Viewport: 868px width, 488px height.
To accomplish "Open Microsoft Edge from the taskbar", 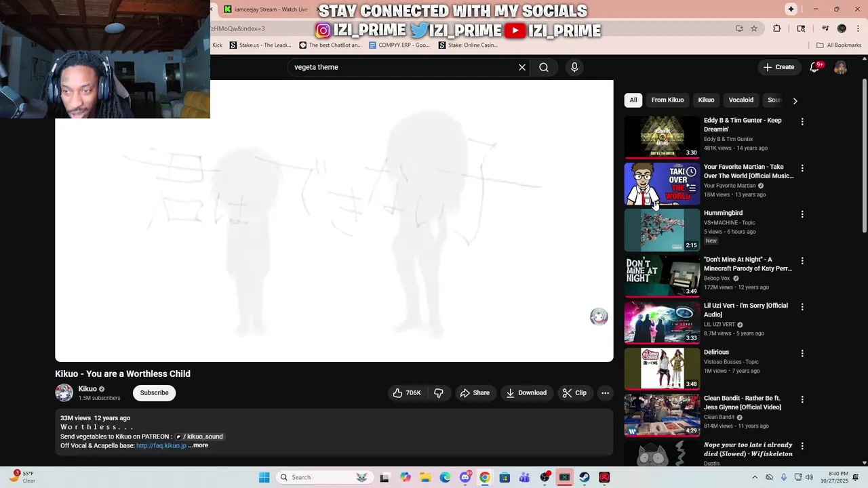I will click(x=445, y=477).
